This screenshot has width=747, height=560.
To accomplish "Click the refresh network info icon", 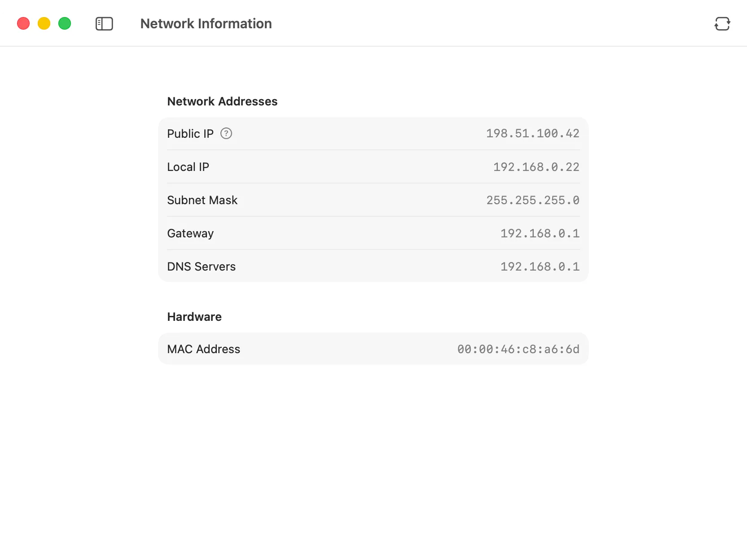I will click(x=722, y=24).
